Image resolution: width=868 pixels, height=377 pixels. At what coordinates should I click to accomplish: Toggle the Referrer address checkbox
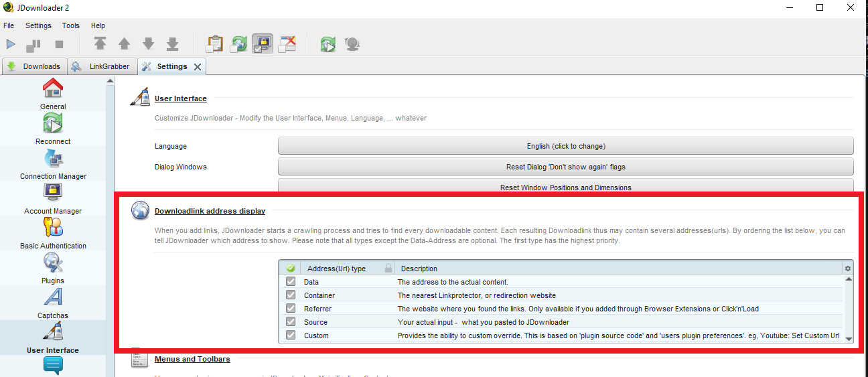pos(291,309)
